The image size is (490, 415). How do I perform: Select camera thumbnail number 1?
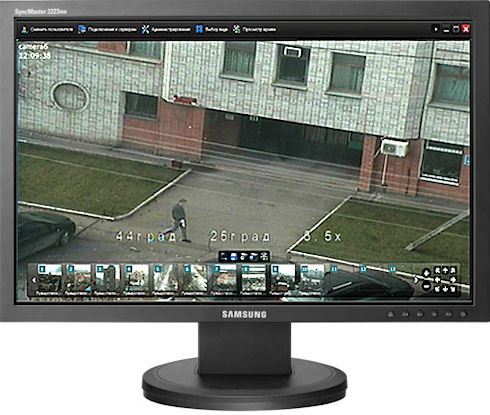click(49, 280)
